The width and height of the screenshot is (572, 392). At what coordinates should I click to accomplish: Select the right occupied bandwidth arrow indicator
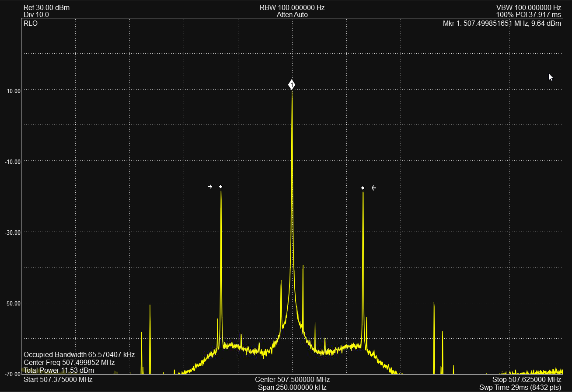(373, 188)
